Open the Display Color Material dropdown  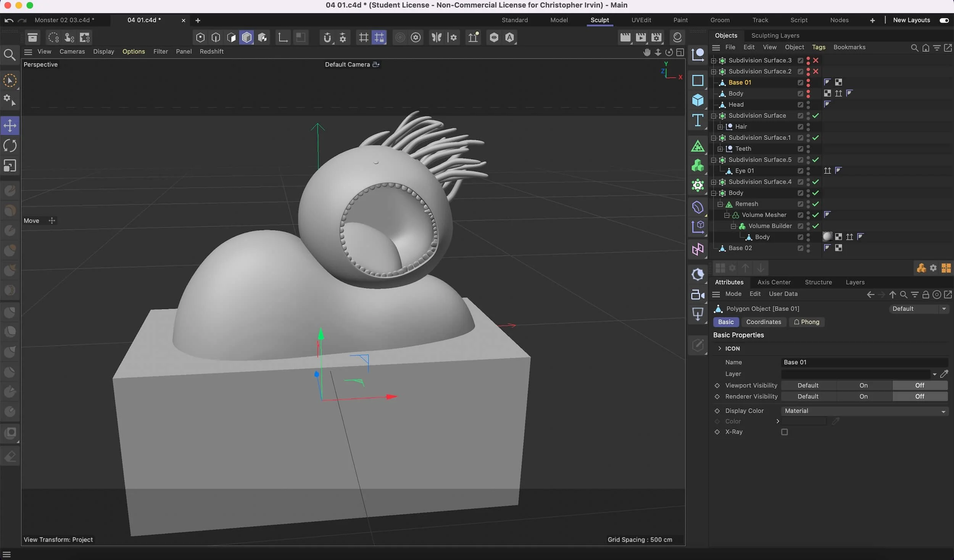pos(864,411)
